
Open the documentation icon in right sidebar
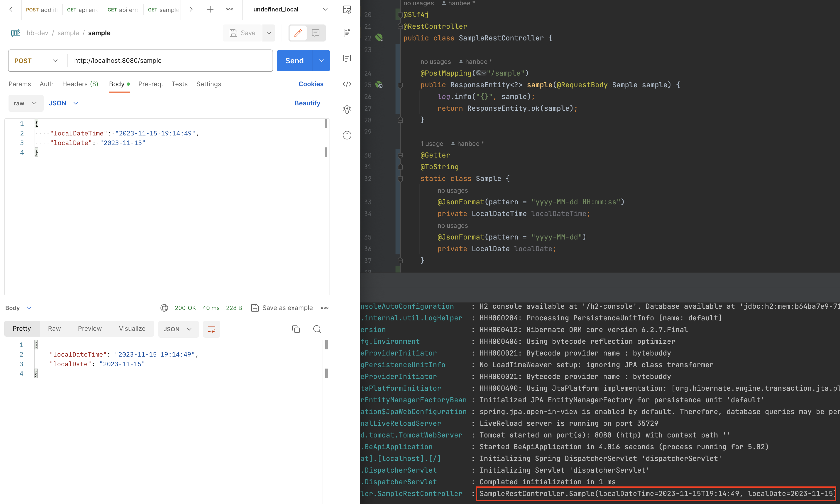pos(347,33)
